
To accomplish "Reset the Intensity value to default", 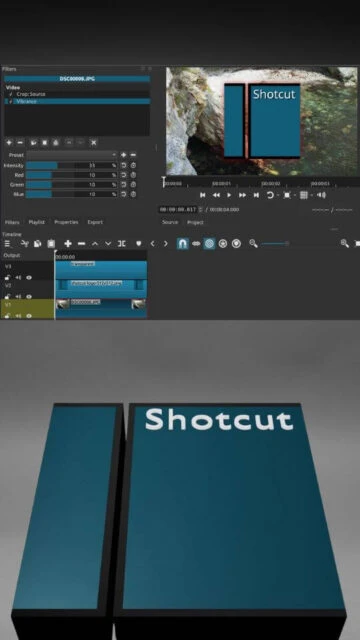I will click(x=124, y=165).
